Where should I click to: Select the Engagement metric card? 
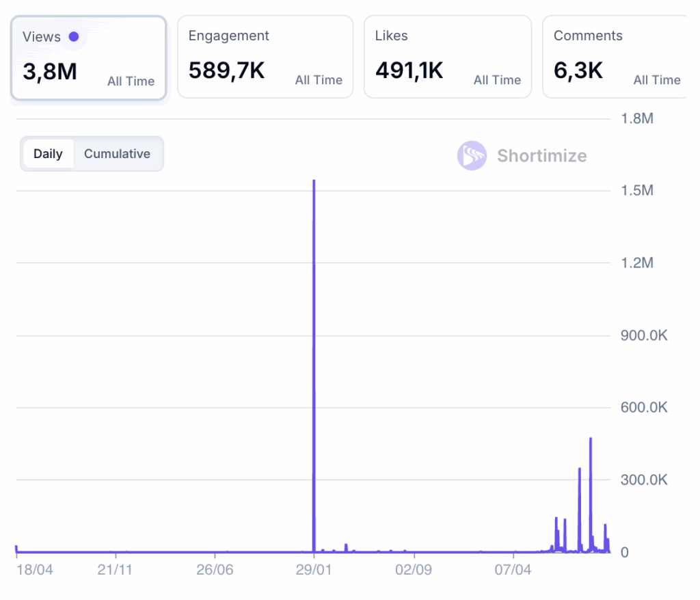265,57
